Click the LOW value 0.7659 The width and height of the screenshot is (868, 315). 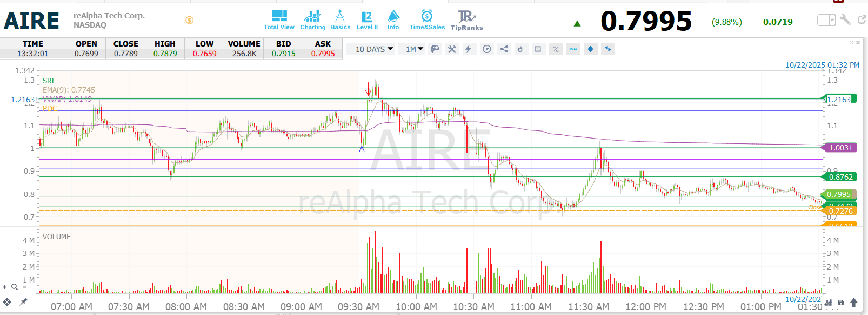coord(204,54)
